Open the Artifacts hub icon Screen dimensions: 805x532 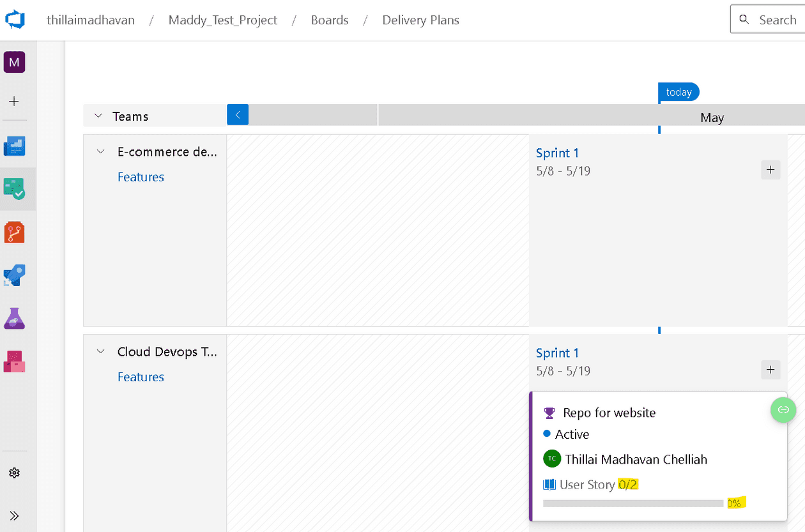[14, 361]
